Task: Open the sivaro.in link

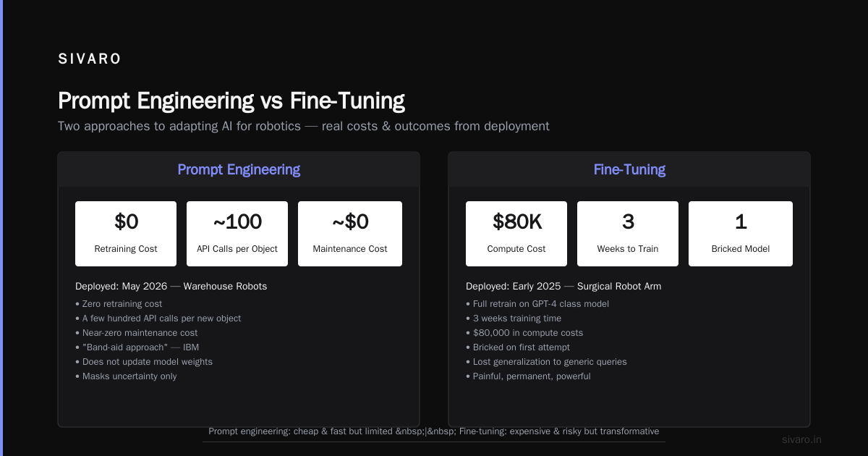Action: pos(801,439)
